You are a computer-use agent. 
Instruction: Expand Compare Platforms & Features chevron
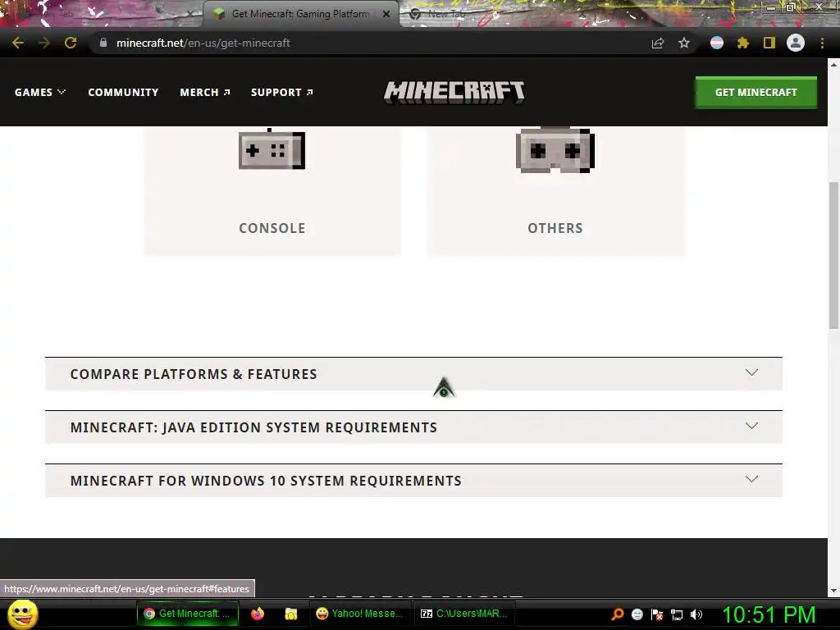(751, 372)
